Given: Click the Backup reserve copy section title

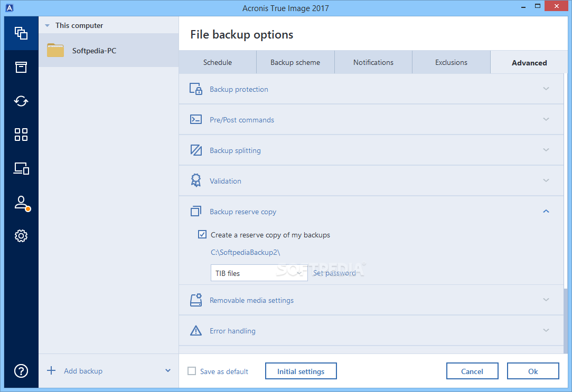Looking at the screenshot, I should [x=243, y=212].
